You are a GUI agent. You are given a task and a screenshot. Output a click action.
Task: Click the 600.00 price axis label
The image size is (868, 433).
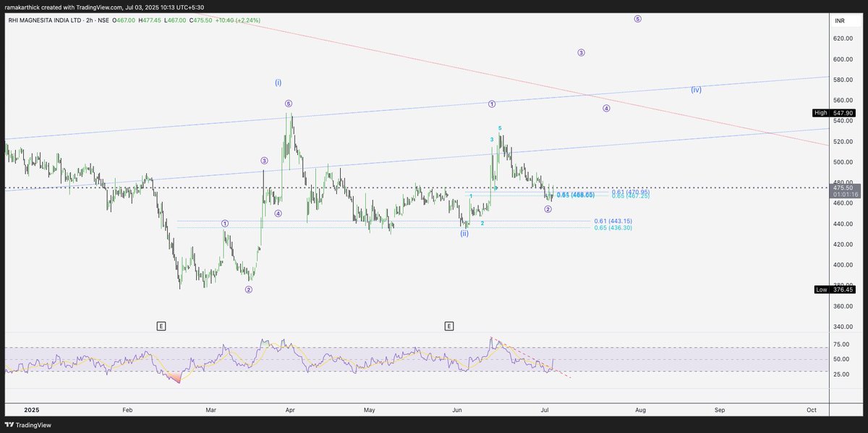pos(843,59)
